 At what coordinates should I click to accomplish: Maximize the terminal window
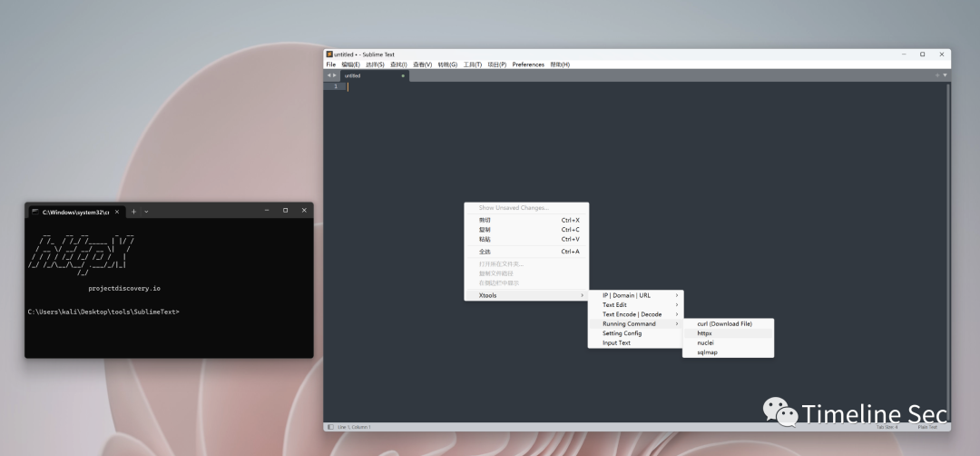285,210
